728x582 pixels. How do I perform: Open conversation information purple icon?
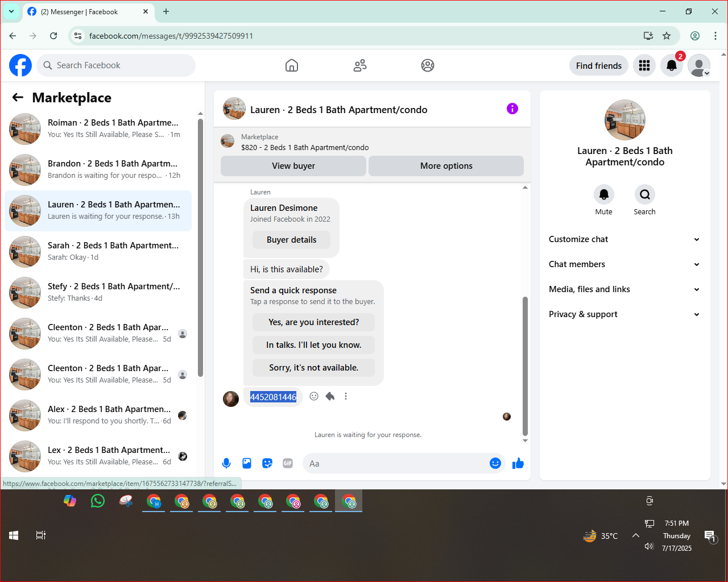[x=512, y=109]
